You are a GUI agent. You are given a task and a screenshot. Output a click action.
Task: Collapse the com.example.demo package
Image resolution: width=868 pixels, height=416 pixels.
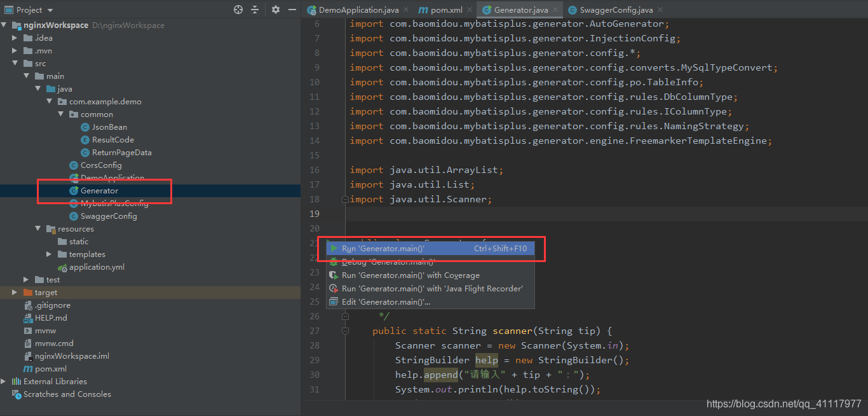point(50,102)
